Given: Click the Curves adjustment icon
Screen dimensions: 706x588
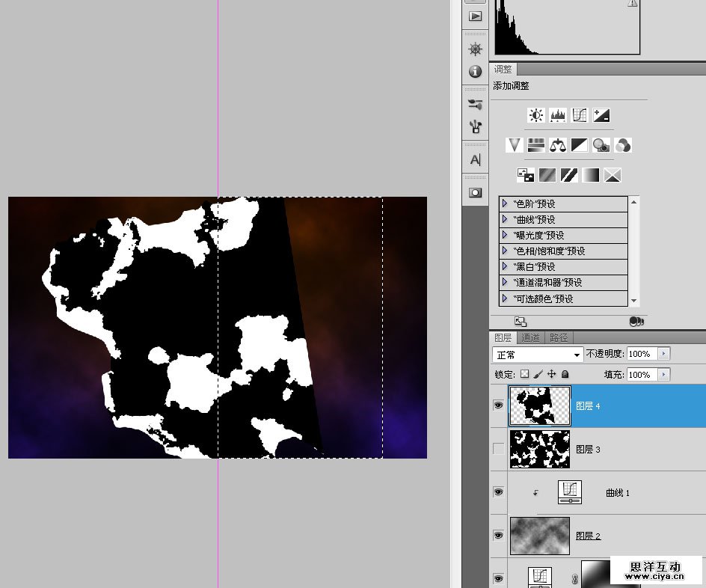Looking at the screenshot, I should 580,115.
